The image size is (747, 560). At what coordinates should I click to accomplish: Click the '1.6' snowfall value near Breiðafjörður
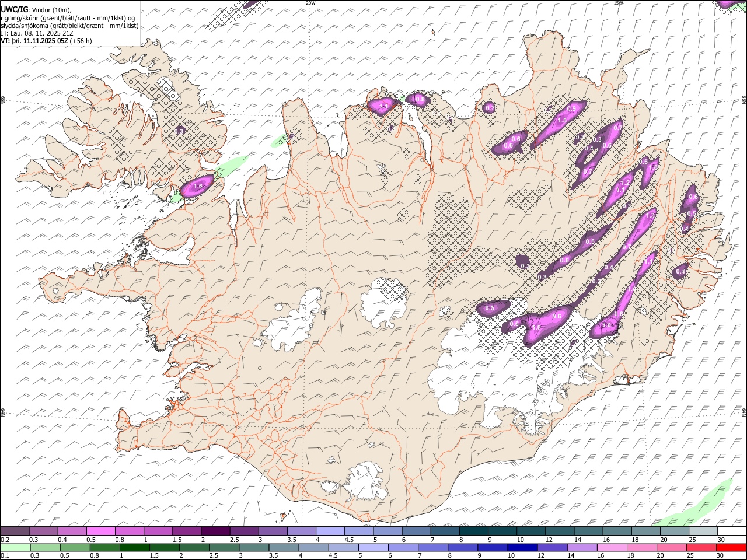tap(198, 187)
